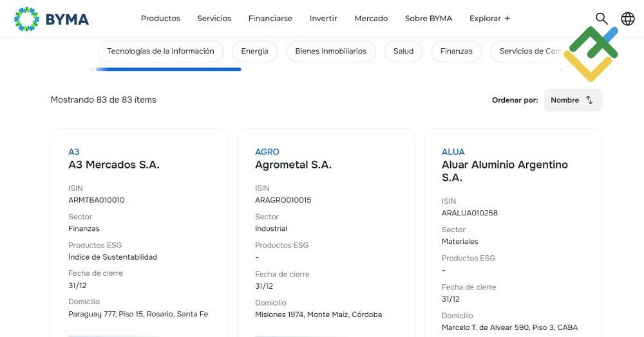Select address Paraguay 777, Piso 15, Rosario
This screenshot has width=644, height=337.
[x=138, y=314]
